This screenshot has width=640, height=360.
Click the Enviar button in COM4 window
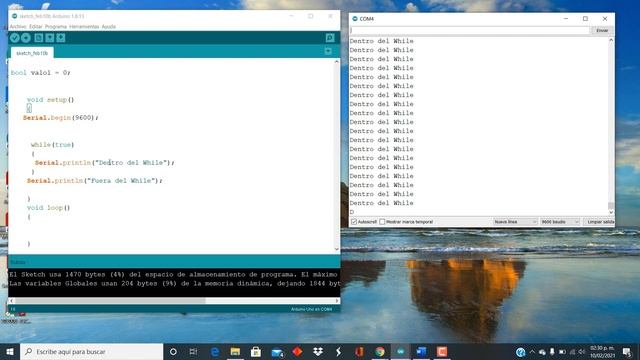coord(602,31)
